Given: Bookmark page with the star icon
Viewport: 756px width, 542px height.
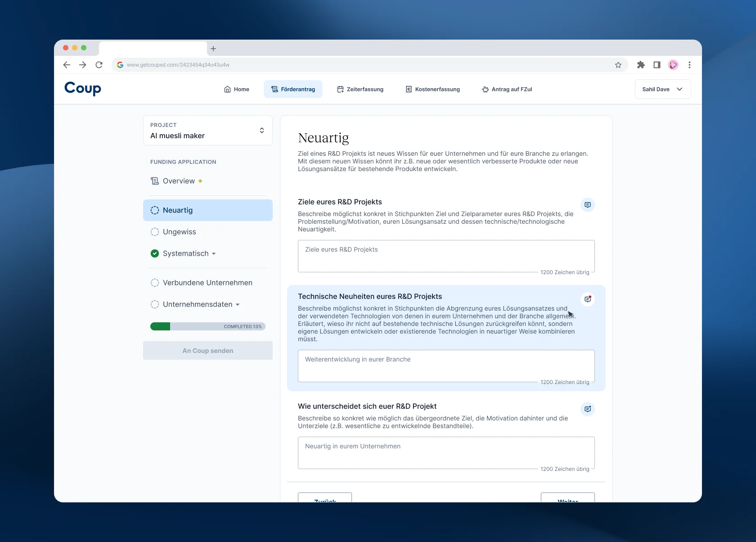Looking at the screenshot, I should [618, 65].
